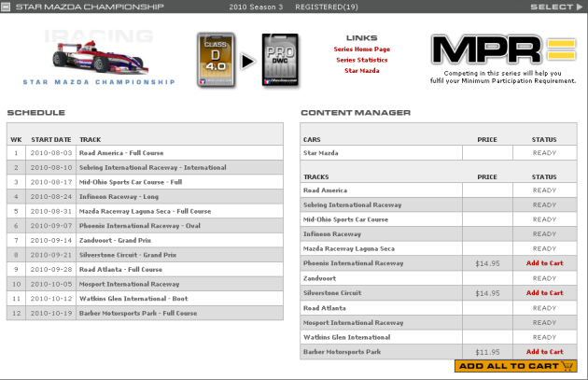The height and width of the screenshot is (380, 588).
Task: Click Mosport International Raceway in Content Manager
Action: [x=353, y=323]
